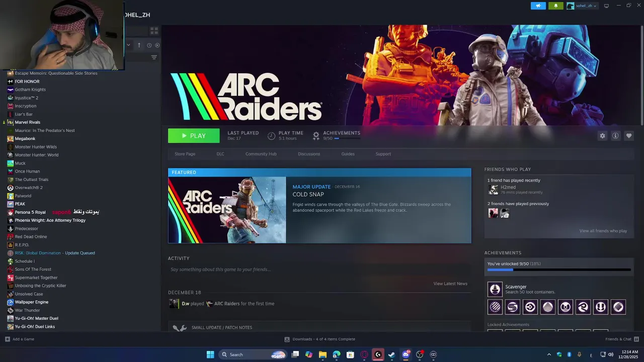Open Windows Start menu
This screenshot has height=362, width=644.
tap(210, 354)
